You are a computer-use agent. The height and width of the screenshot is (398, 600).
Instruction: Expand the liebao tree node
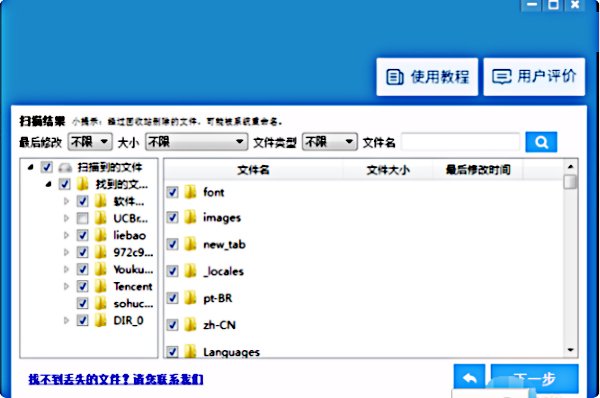point(66,235)
